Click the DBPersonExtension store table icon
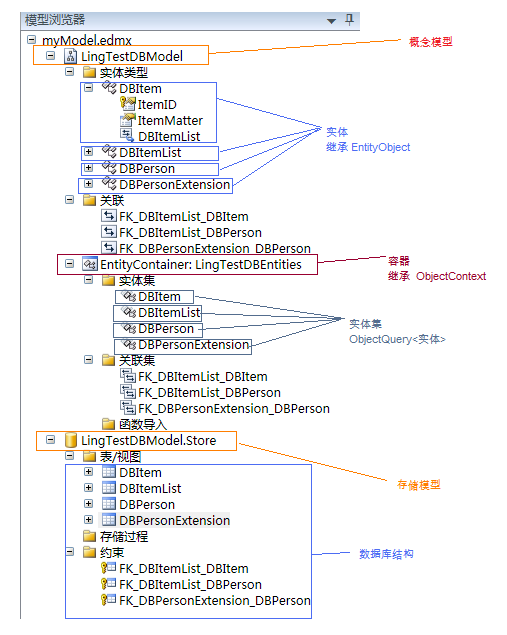507x635 pixels. coord(109,520)
